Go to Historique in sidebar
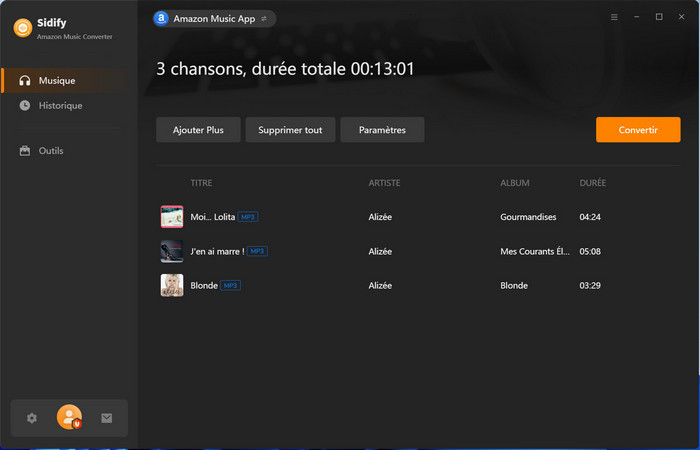This screenshot has width=700, height=450. pyautogui.click(x=60, y=105)
